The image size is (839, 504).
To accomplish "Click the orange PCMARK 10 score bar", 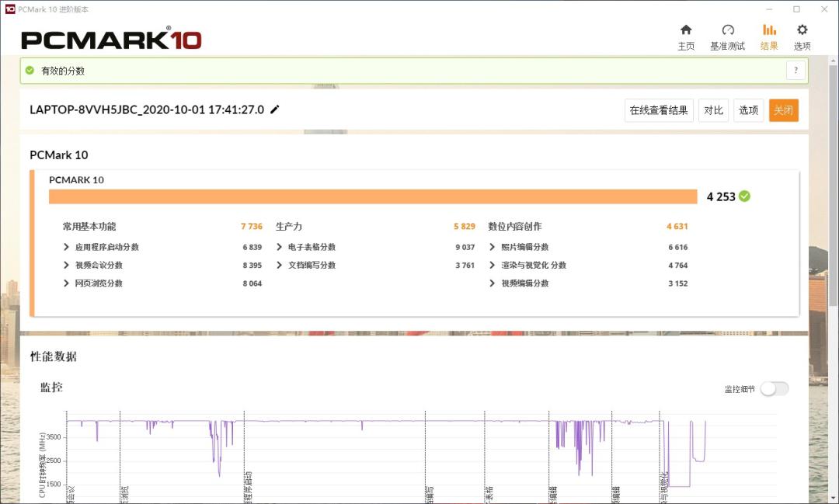I will pyautogui.click(x=373, y=196).
